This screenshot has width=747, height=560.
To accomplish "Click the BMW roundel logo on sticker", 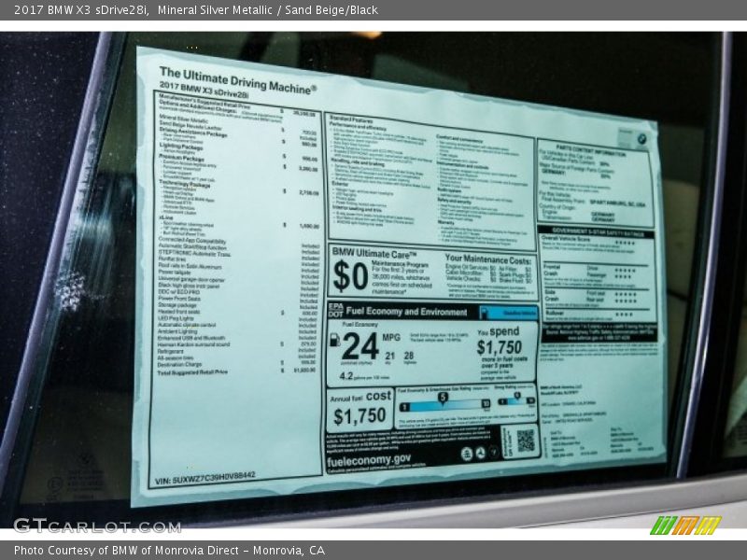I will click(641, 140).
